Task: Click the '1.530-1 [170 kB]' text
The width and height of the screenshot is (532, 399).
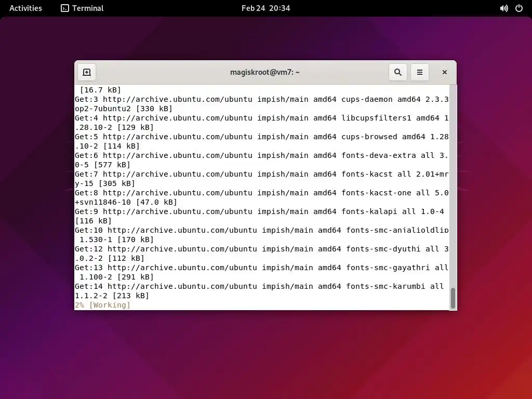Action: [x=116, y=240]
